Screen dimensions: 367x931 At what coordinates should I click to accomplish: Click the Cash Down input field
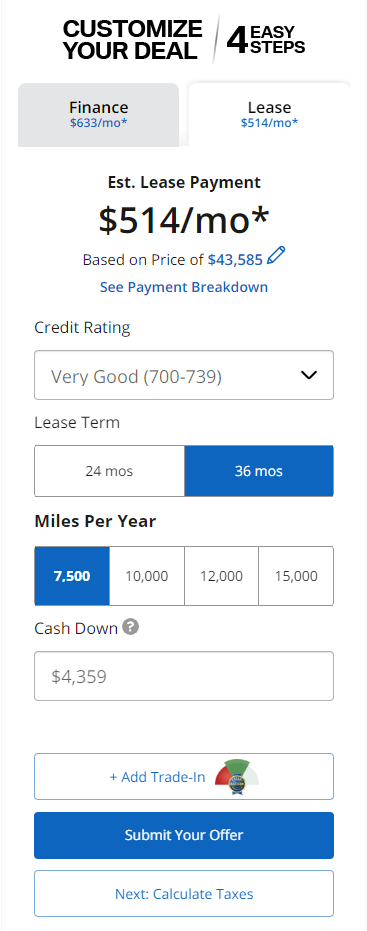pyautogui.click(x=184, y=676)
